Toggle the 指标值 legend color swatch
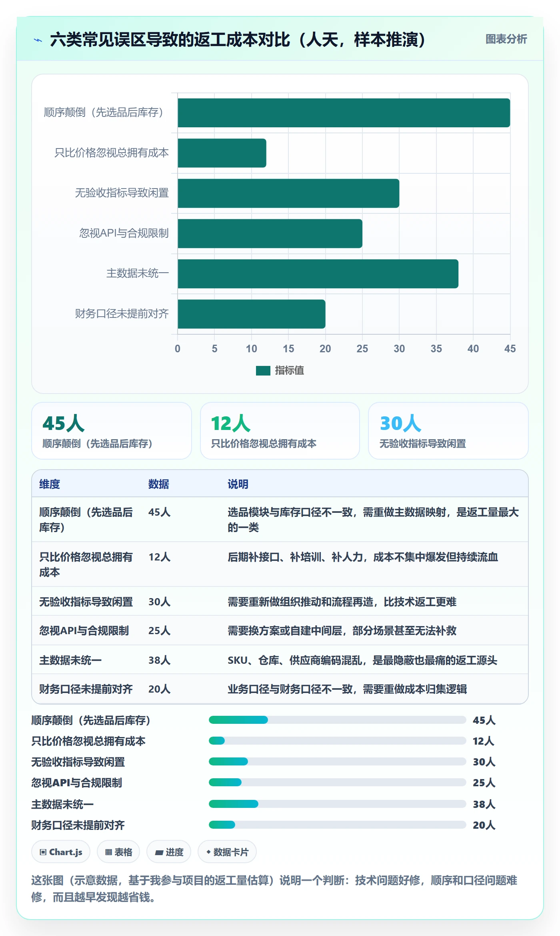Viewport: 560px width, 936px height. [x=263, y=371]
